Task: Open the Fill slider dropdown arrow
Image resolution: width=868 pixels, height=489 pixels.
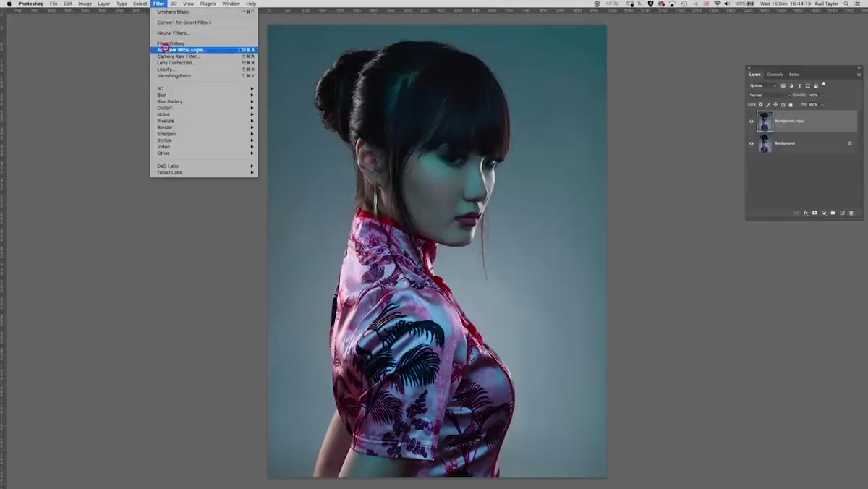Action: point(822,105)
